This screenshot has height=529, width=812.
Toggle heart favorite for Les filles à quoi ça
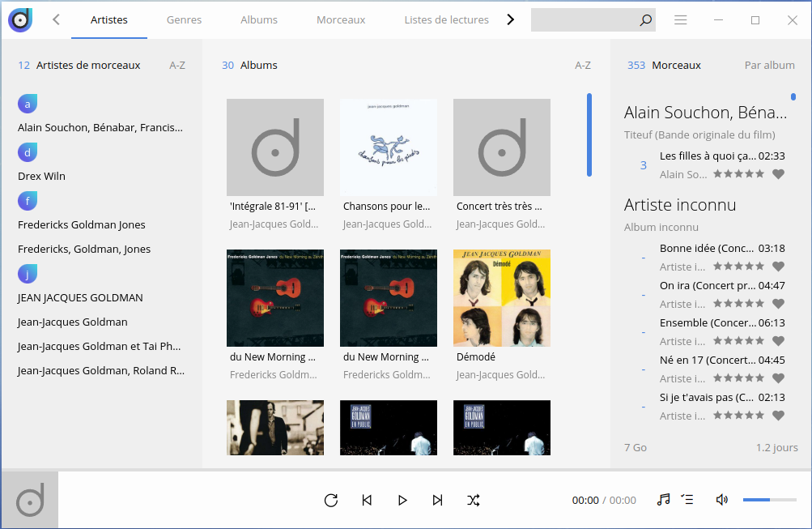778,174
